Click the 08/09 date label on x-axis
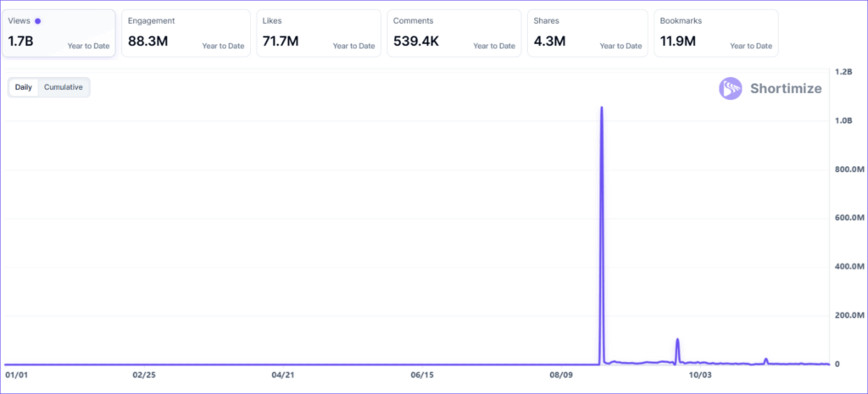This screenshot has height=394, width=868. pos(561,374)
